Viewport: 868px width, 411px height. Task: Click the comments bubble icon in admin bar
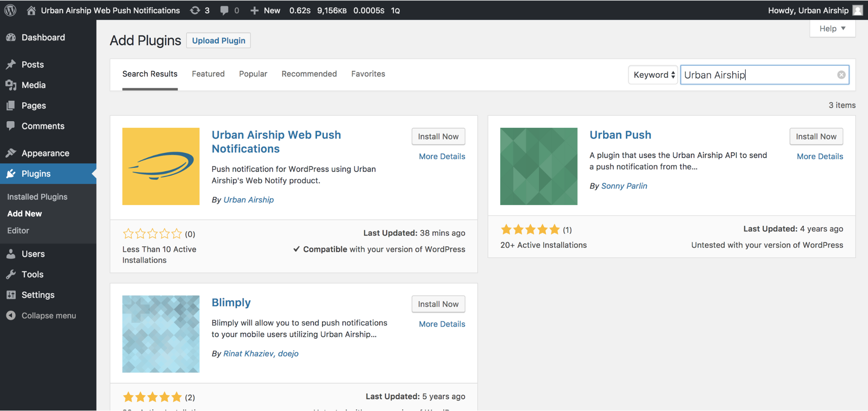click(x=224, y=10)
